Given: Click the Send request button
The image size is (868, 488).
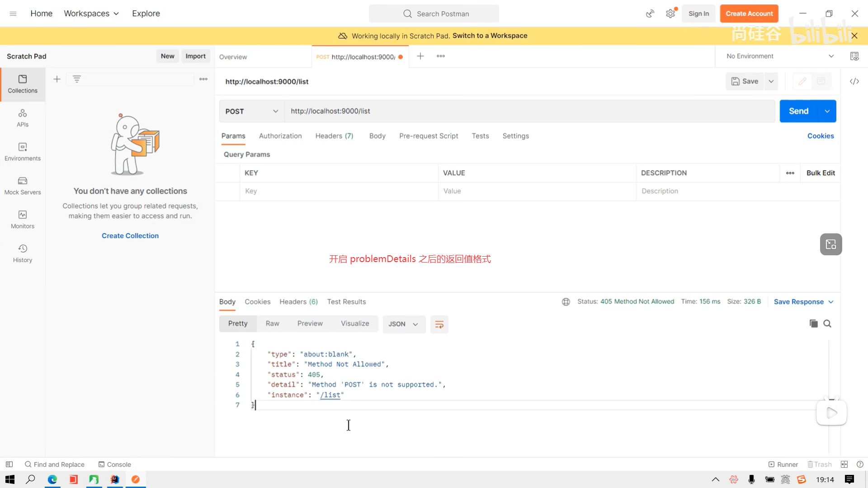Looking at the screenshot, I should pos(798,111).
